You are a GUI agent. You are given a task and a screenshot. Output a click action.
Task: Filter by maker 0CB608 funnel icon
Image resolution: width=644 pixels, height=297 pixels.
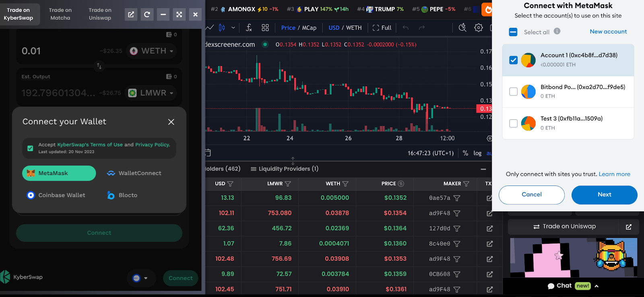[457, 274]
